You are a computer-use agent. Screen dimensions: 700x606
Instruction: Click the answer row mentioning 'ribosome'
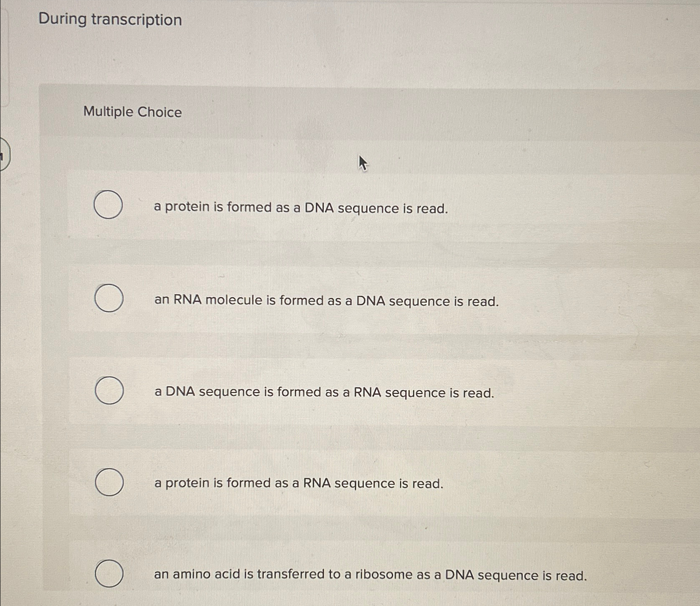coord(370,575)
